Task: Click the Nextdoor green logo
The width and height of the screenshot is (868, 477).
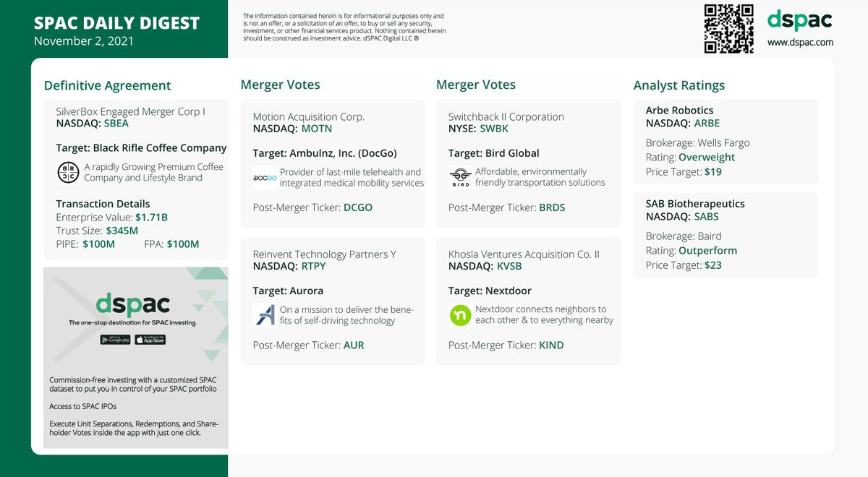Action: point(460,315)
